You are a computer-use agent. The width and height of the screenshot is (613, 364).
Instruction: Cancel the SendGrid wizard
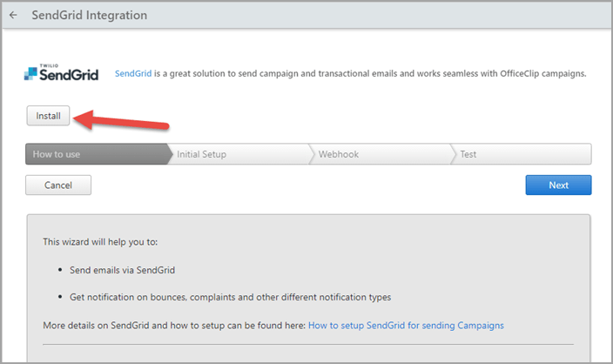[58, 185]
